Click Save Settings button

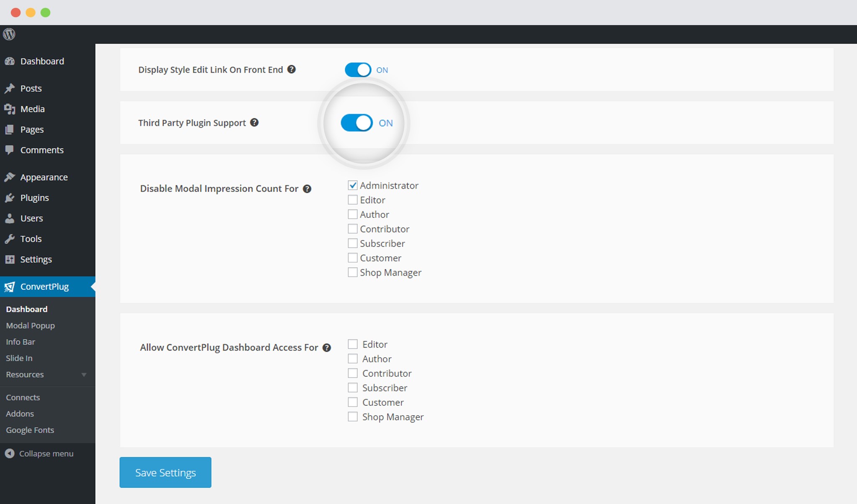166,472
